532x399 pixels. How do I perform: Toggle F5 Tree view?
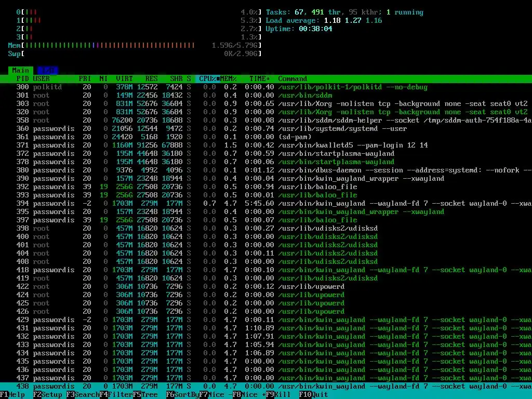pyautogui.click(x=145, y=395)
